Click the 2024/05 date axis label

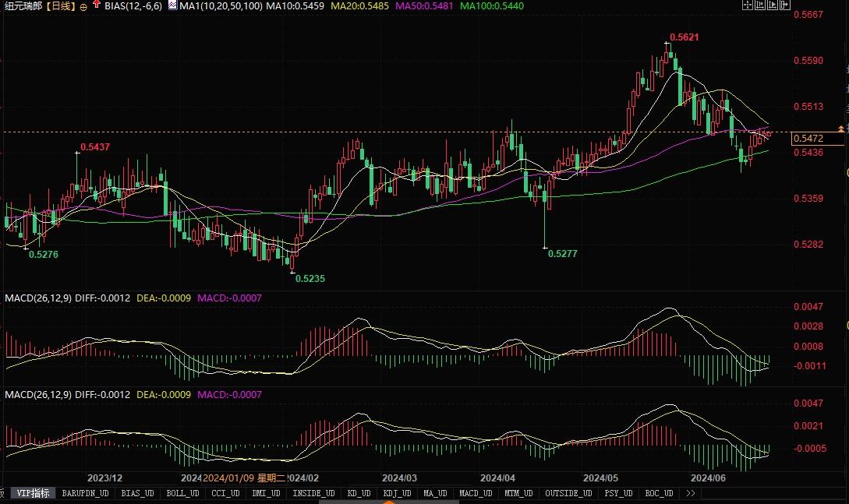[x=600, y=478]
